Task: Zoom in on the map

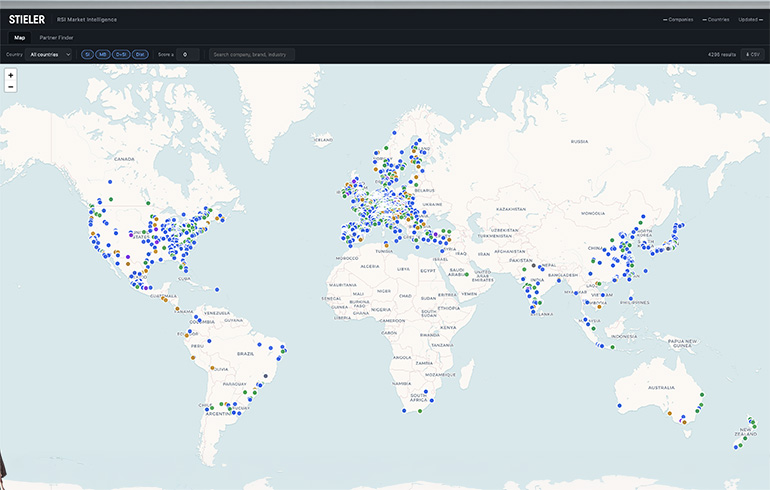Action: click(10, 75)
